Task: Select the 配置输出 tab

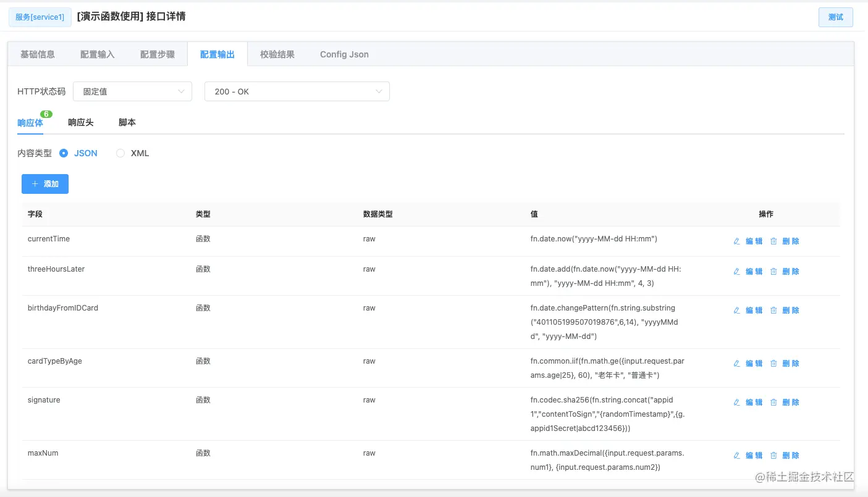Action: tap(217, 54)
